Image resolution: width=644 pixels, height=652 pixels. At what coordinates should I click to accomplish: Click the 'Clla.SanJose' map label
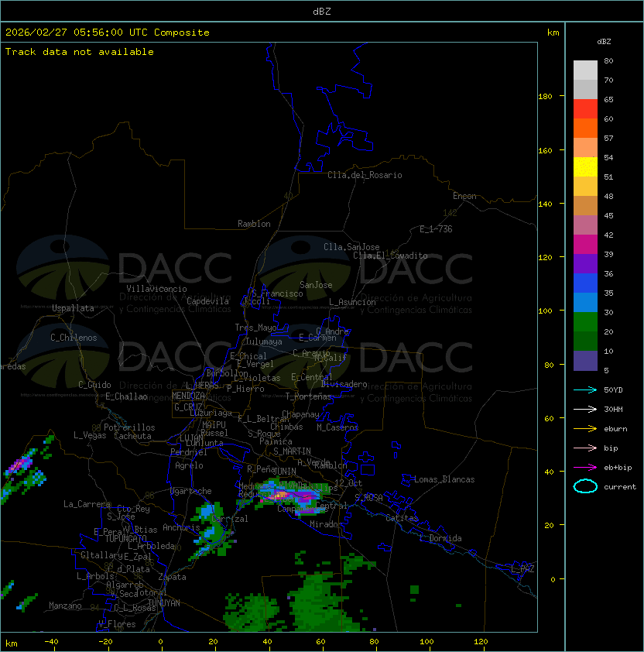coord(351,247)
